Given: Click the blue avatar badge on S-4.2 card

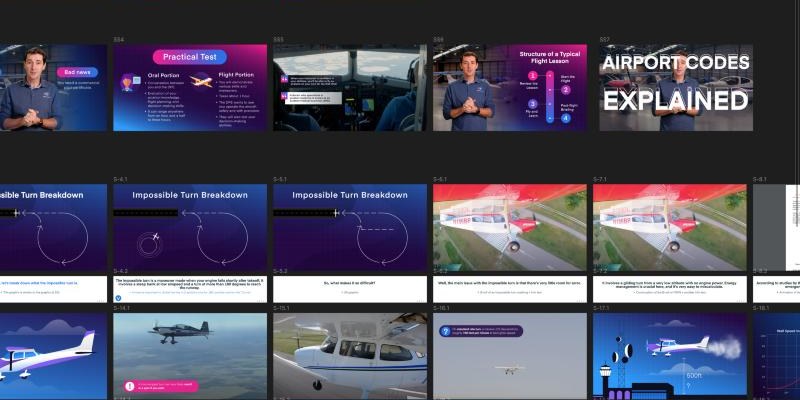Looking at the screenshot, I should click(x=118, y=297).
